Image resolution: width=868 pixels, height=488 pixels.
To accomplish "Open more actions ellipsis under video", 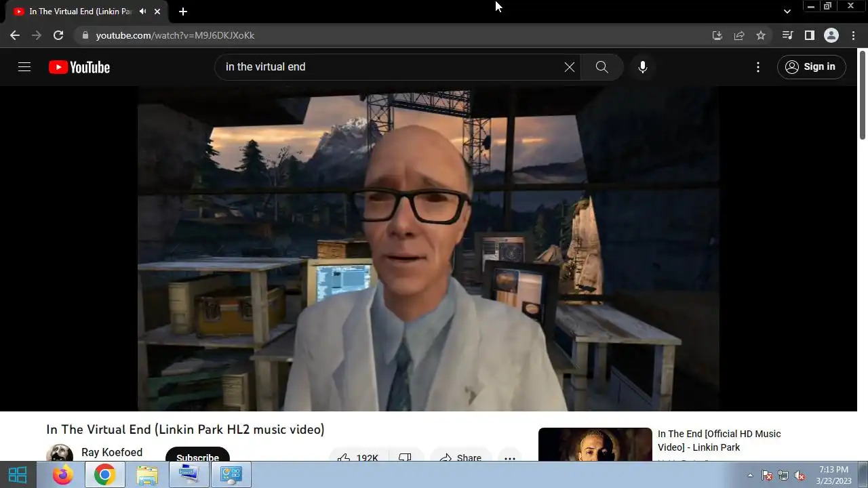I will pos(510,455).
